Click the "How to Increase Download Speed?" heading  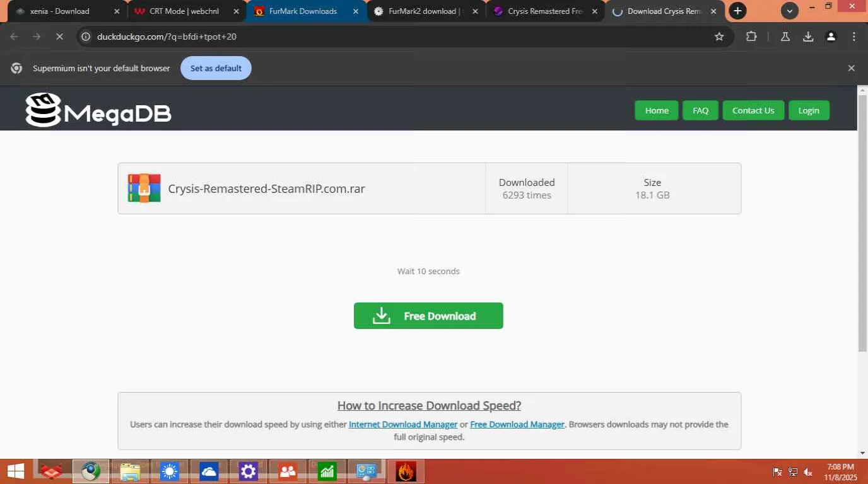(x=429, y=405)
